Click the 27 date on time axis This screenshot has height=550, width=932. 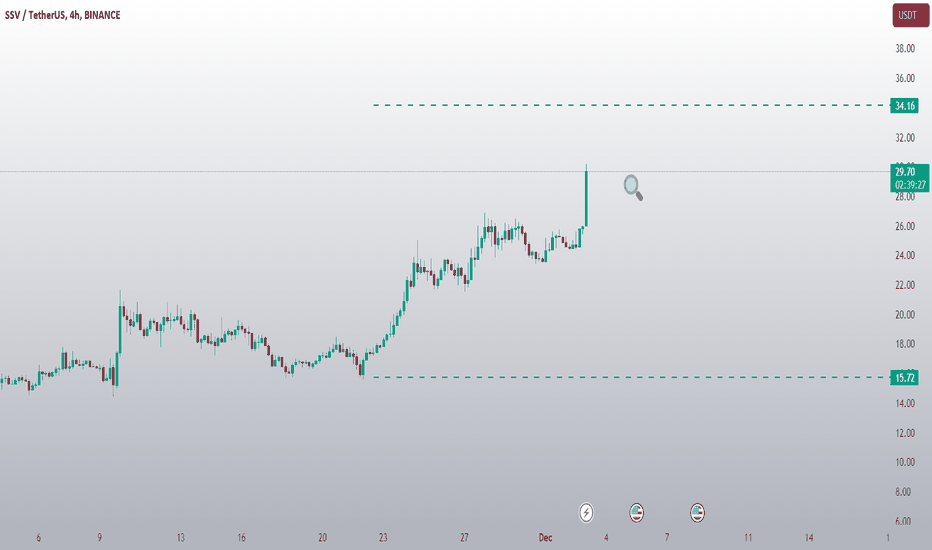click(x=464, y=538)
